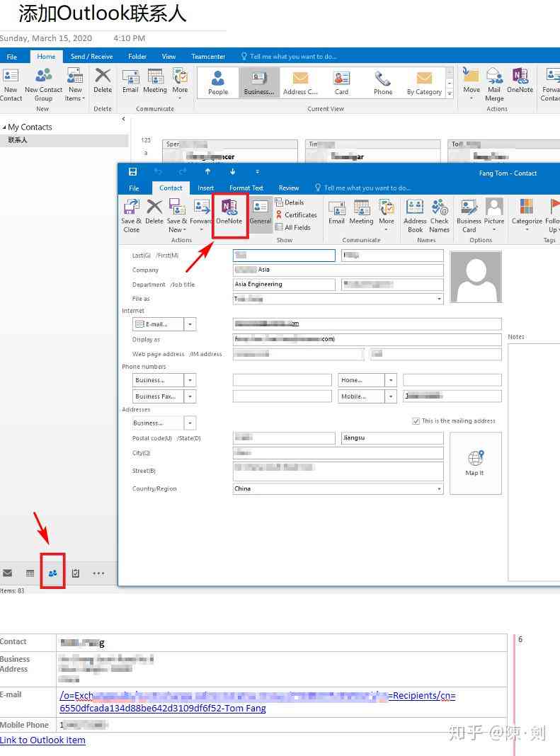Open Review tab in contact window
560x756 pixels.
[x=289, y=188]
